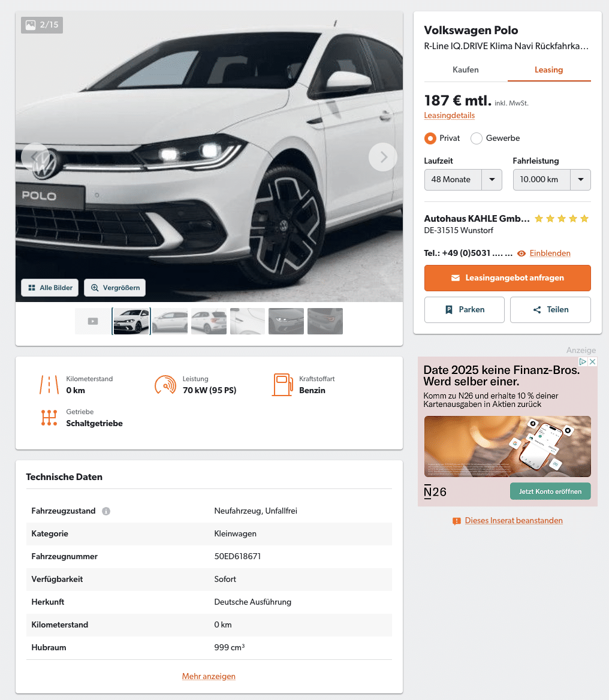609x700 pixels.
Task: Open the Fahrleistung 10.000 km dropdown
Action: [x=552, y=179]
